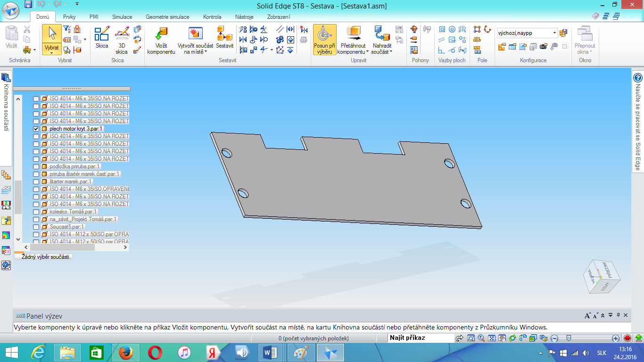Switch to the PMI ribbon tab

pyautogui.click(x=94, y=17)
